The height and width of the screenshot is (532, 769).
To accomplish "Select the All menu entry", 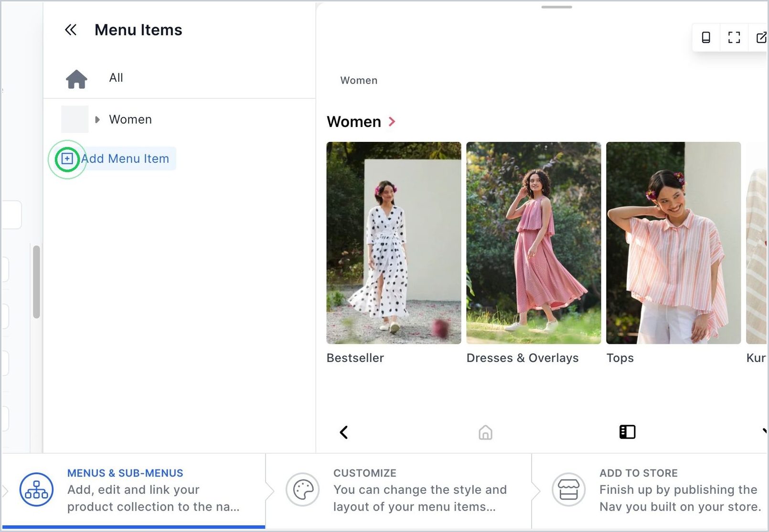I will pyautogui.click(x=116, y=78).
